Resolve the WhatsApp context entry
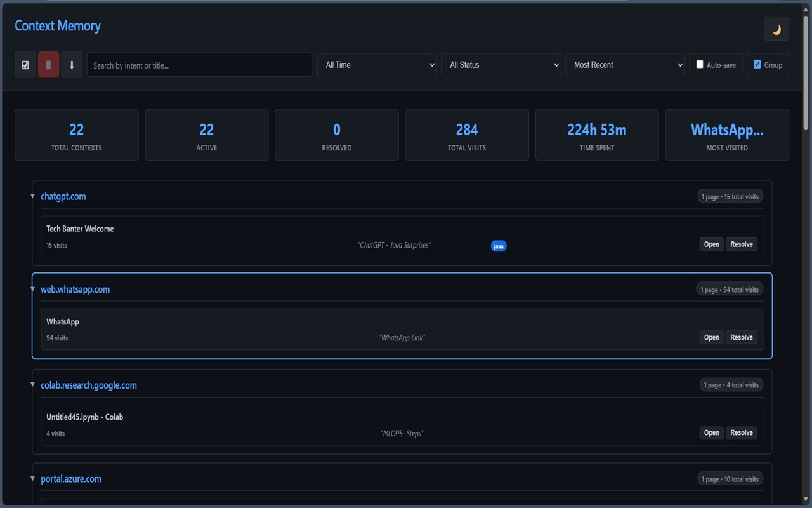Image resolution: width=812 pixels, height=508 pixels. point(741,337)
